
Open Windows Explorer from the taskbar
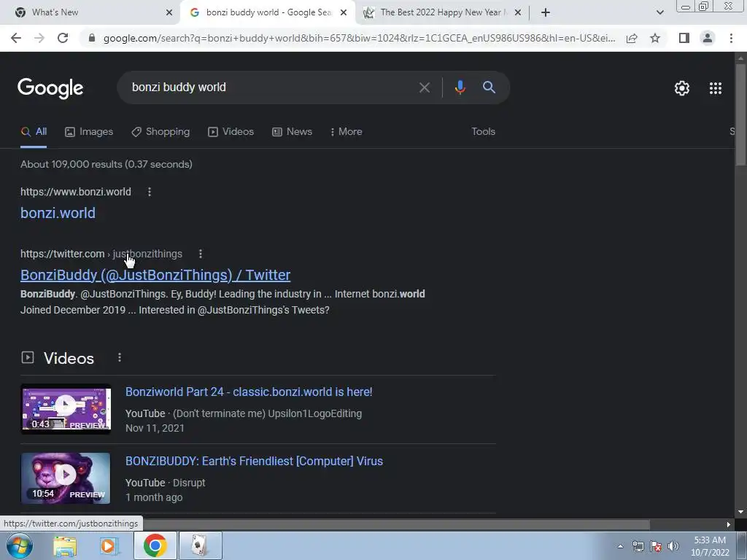tap(65, 545)
